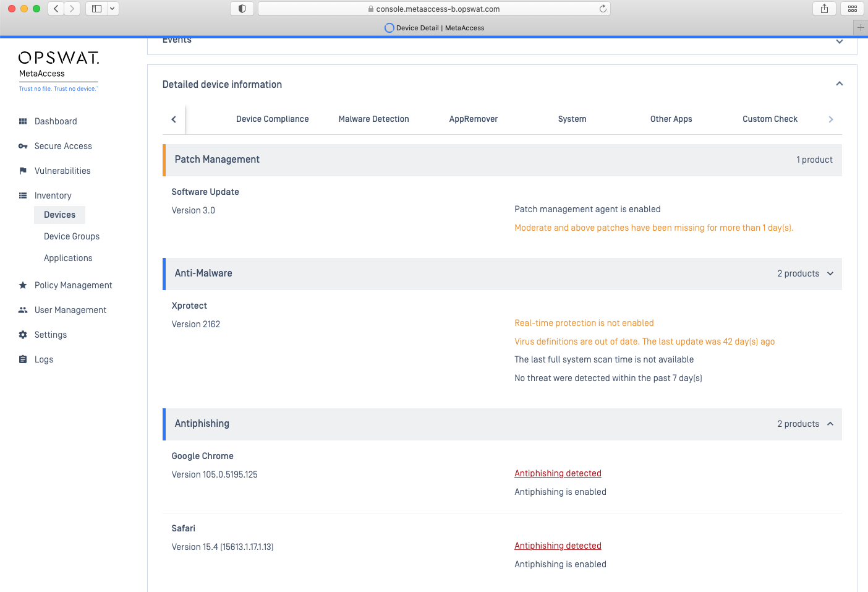Screen dimensions: 868x592
Task: Collapse the Antiphishing 2 products chevron
Action: coord(830,424)
